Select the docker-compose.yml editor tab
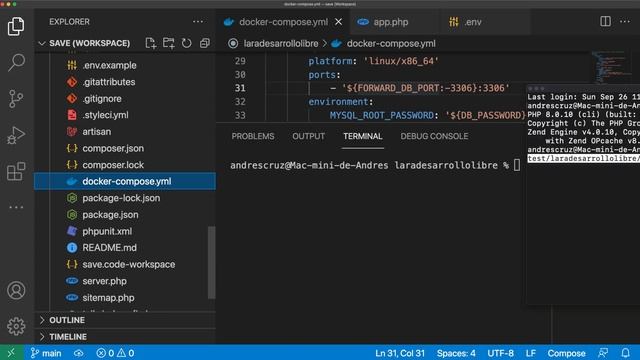This screenshot has width=640, height=360. tap(283, 22)
